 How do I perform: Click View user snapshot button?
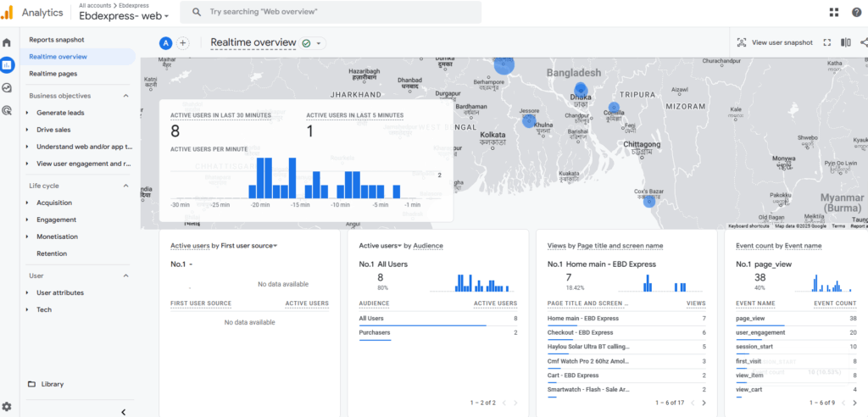[774, 42]
